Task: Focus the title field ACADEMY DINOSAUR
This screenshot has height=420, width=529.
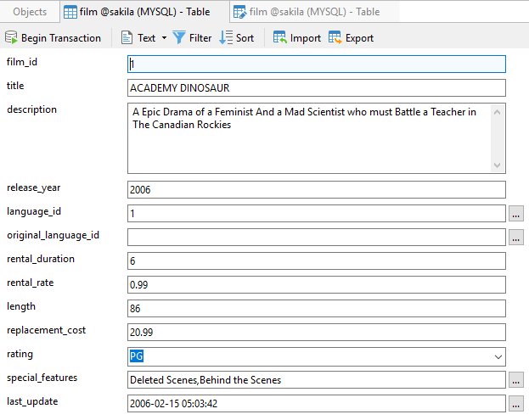Action: click(x=317, y=88)
